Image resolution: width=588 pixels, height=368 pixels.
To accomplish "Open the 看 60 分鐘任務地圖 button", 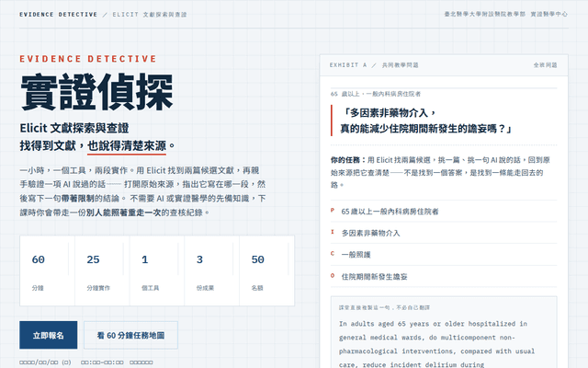I will point(130,335).
